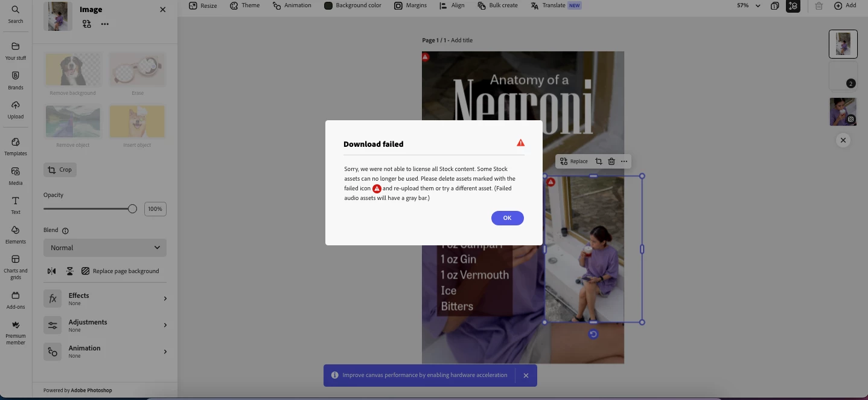Open Resize in the top toolbar
The width and height of the screenshot is (868, 400).
point(203,5)
